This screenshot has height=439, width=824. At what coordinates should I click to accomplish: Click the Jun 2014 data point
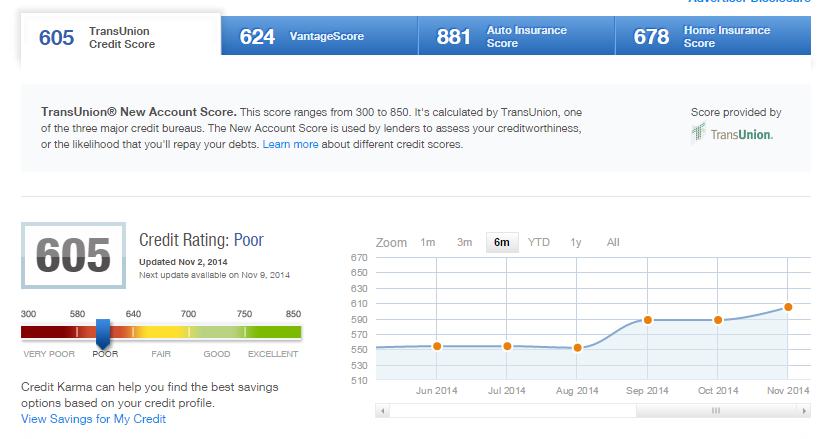coord(437,346)
